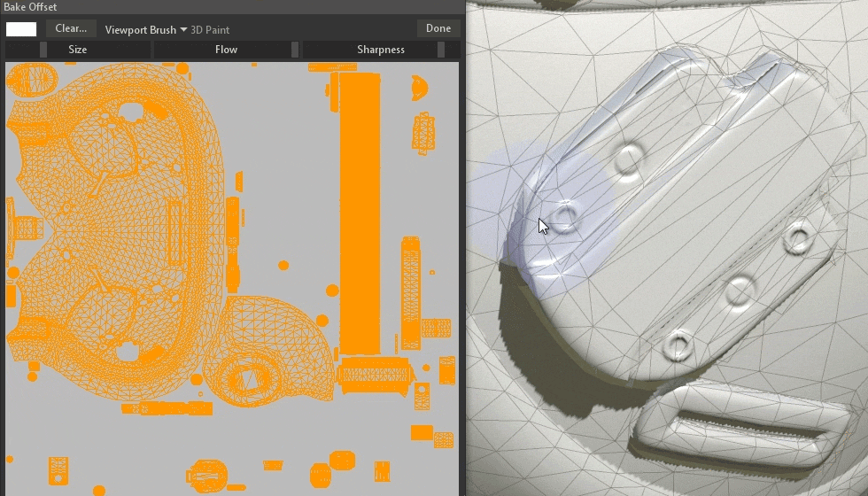Click the 3D model in the viewport
The width and height of the screenshot is (868, 496).
pyautogui.click(x=666, y=248)
